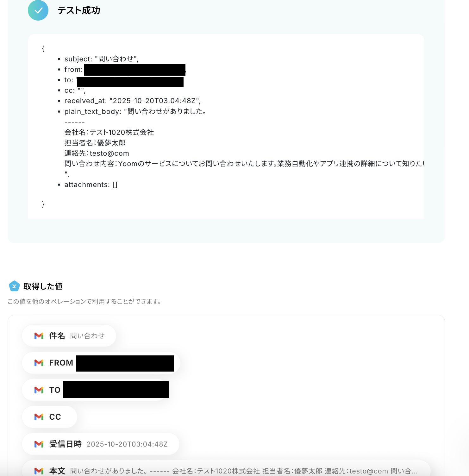Click the Gmail icon in the CC chip
The width and height of the screenshot is (469, 476).
pos(39,417)
